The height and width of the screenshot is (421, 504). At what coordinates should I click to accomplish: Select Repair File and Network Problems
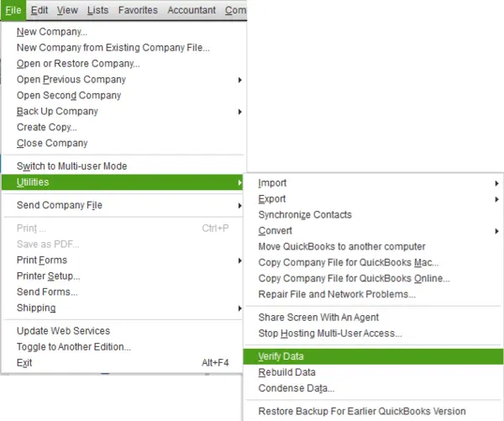pos(337,295)
